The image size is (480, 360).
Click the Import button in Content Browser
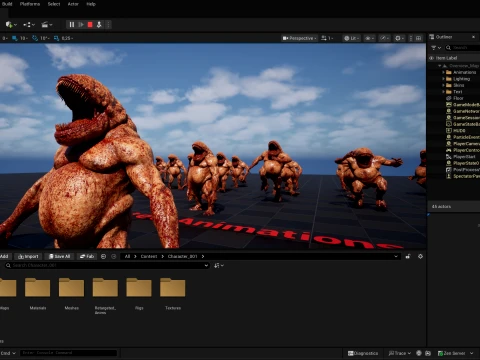pos(29,256)
